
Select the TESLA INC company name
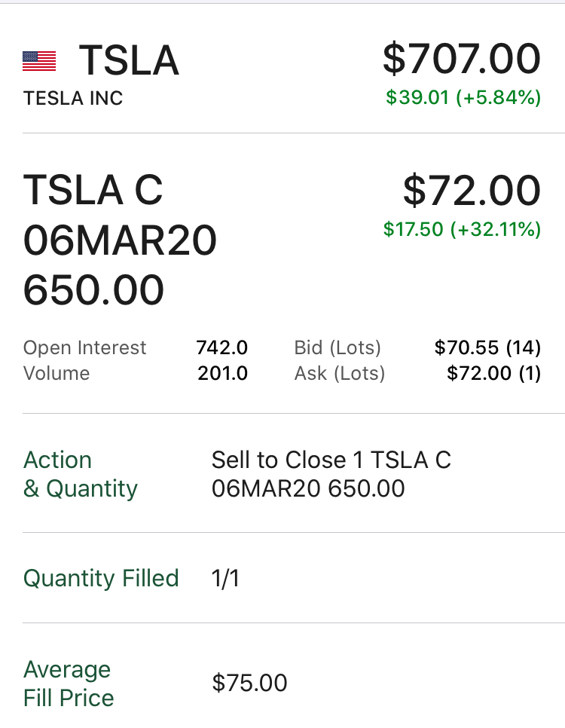point(73,99)
